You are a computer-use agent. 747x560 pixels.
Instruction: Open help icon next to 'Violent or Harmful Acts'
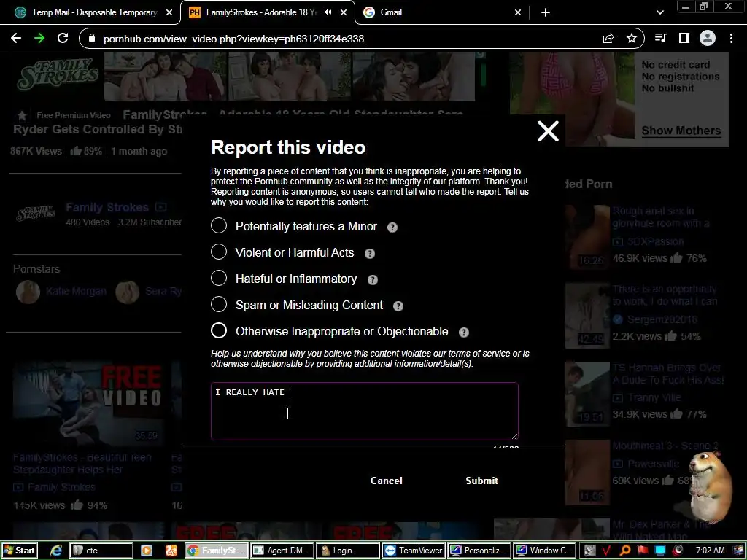coord(370,253)
